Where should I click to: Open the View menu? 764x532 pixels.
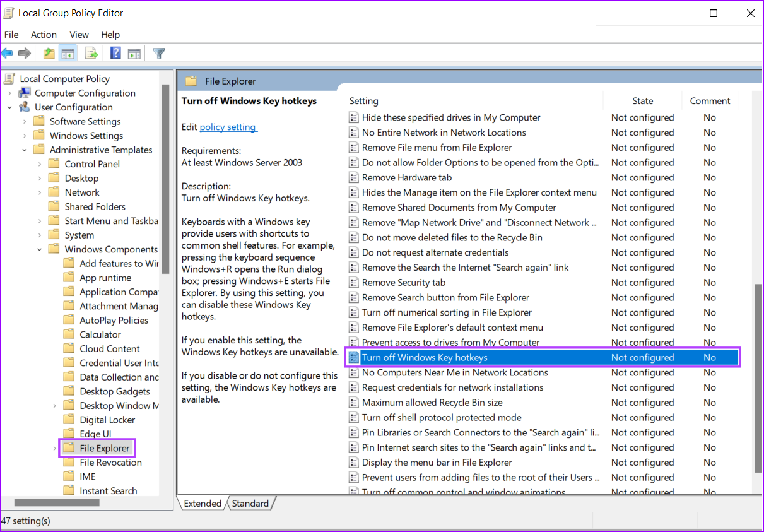79,35
